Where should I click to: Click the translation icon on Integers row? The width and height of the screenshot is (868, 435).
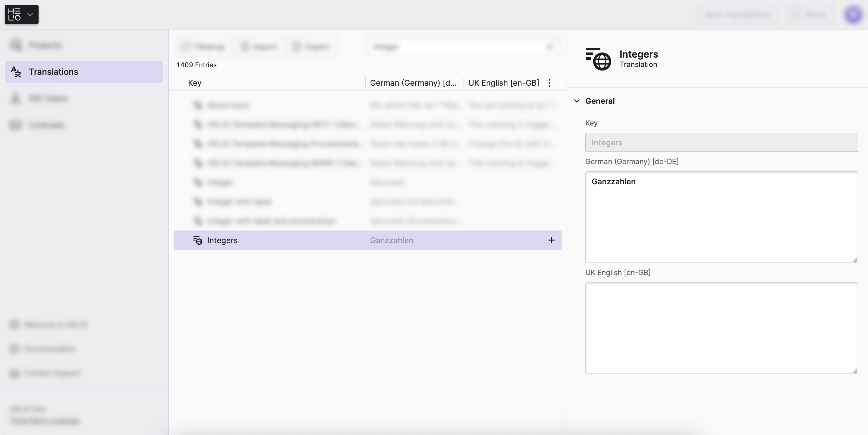pos(198,240)
